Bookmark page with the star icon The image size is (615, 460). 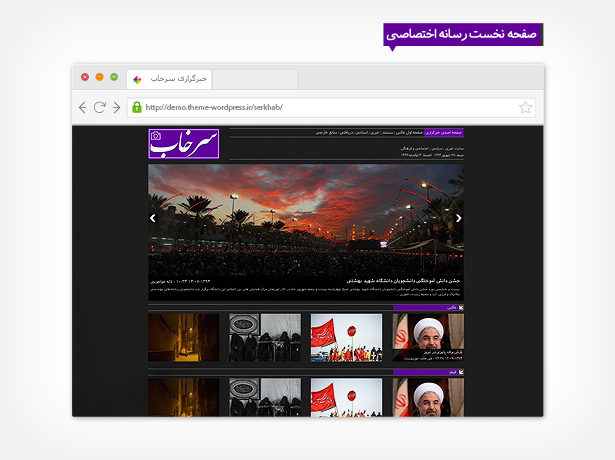point(525,108)
